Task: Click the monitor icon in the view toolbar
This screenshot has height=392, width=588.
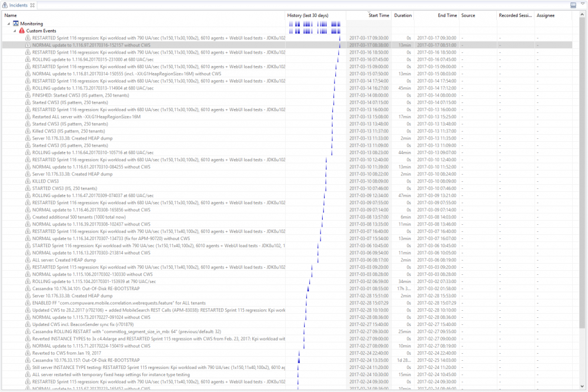Action: 574,5
